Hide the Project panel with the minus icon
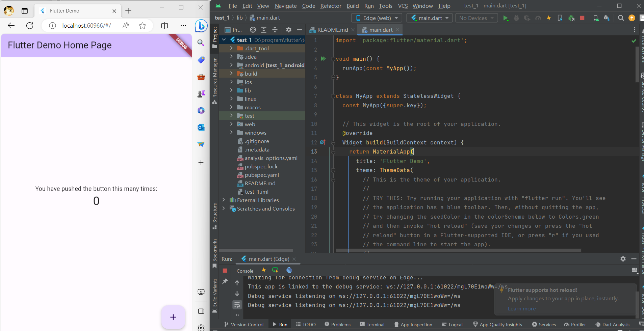 [299, 30]
